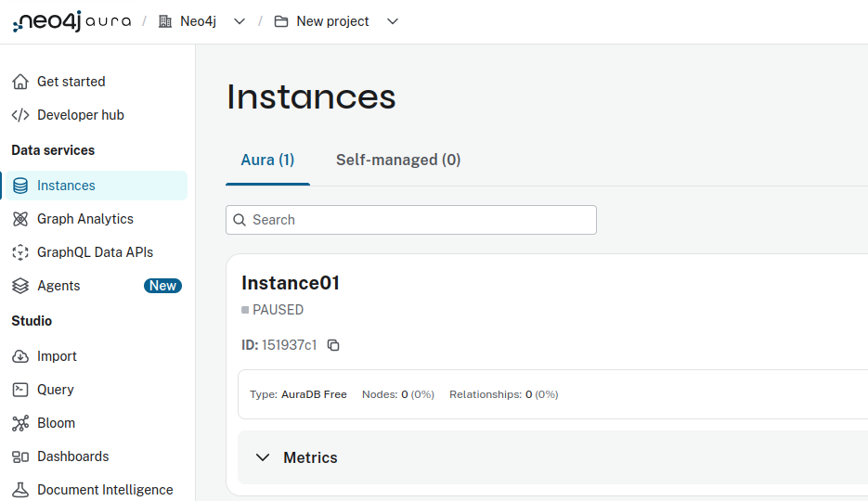Click the GraphQL Data APIs icon
This screenshot has height=501, width=868.
point(20,252)
